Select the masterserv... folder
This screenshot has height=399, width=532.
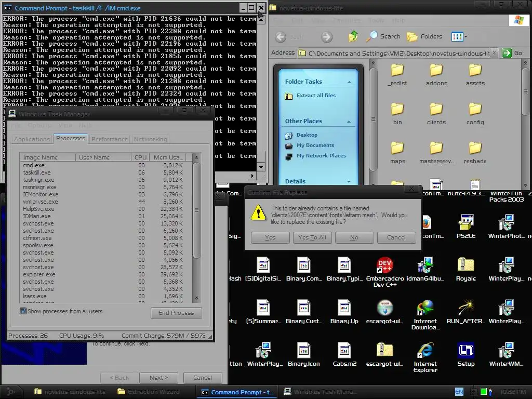click(x=436, y=153)
